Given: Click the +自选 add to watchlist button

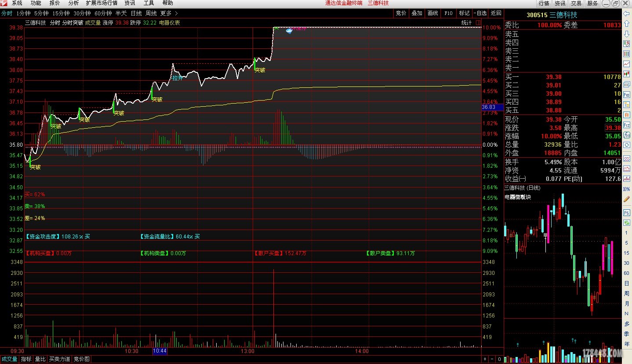Looking at the screenshot, I should pyautogui.click(x=480, y=13).
